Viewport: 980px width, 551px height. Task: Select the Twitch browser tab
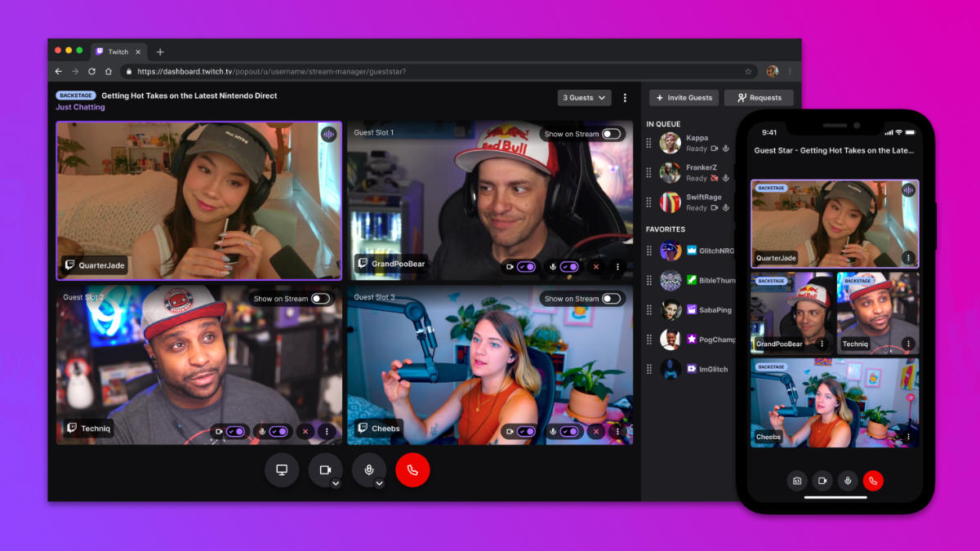pos(118,51)
